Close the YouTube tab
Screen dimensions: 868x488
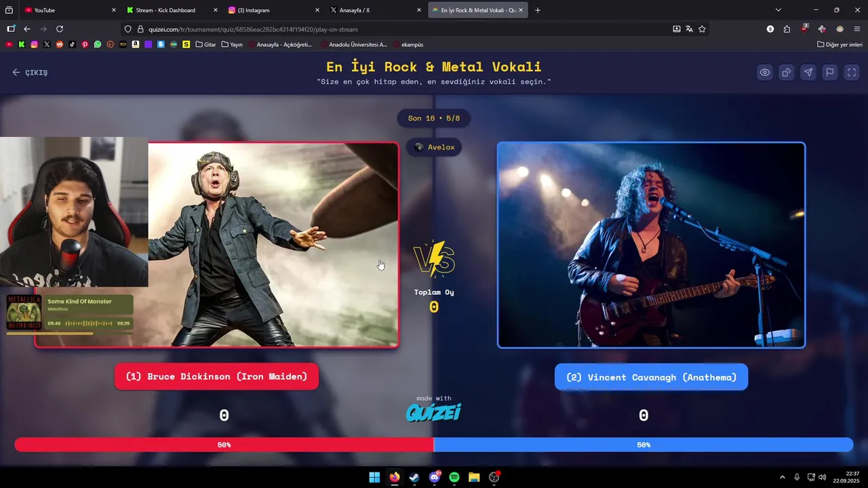pyautogui.click(x=113, y=10)
